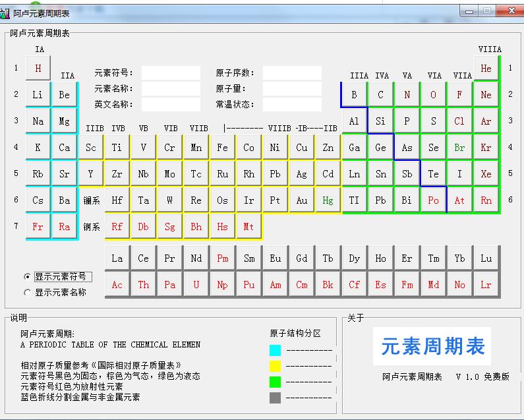524x420 pixels.
Task: Pick the Ne element button
Action: (x=486, y=95)
